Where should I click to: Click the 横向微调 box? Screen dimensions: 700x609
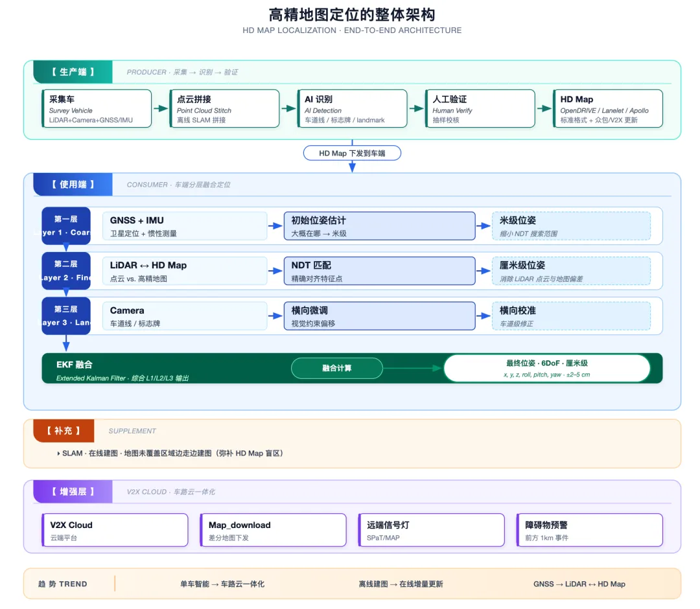pos(379,316)
